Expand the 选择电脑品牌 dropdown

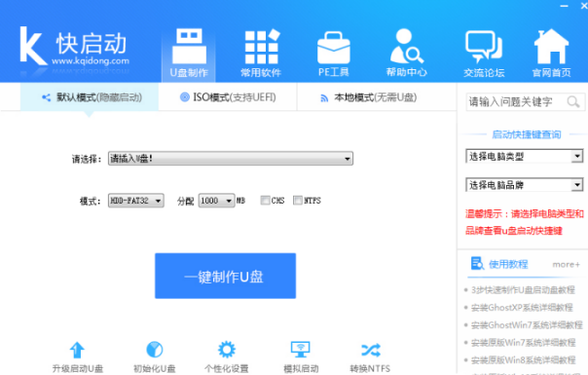click(x=525, y=185)
